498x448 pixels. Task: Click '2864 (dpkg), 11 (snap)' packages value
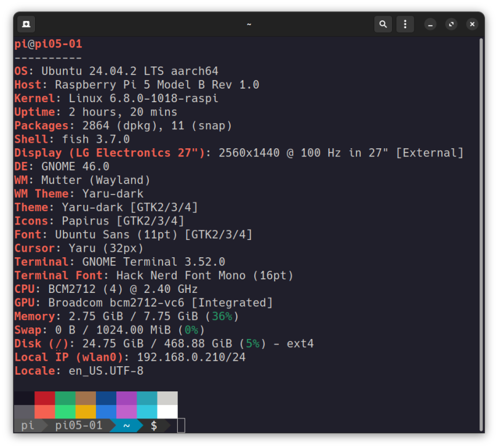tap(157, 126)
